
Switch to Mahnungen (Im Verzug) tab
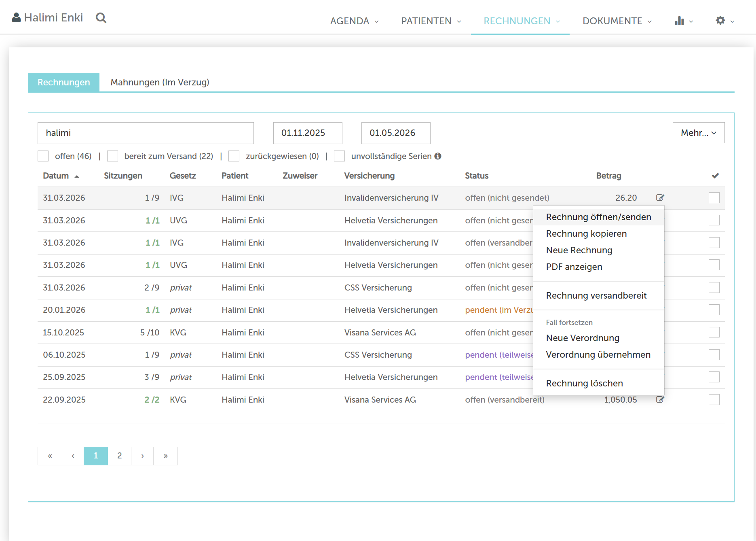pyautogui.click(x=160, y=83)
